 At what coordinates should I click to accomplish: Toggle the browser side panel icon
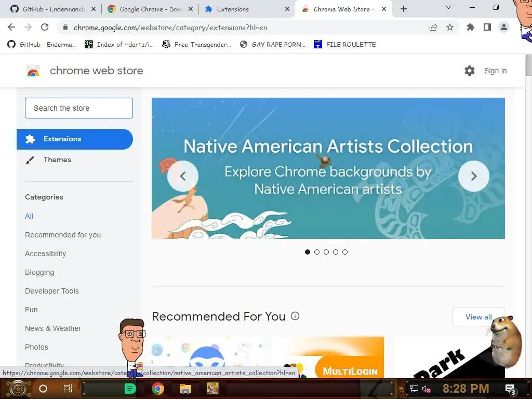coord(487,27)
